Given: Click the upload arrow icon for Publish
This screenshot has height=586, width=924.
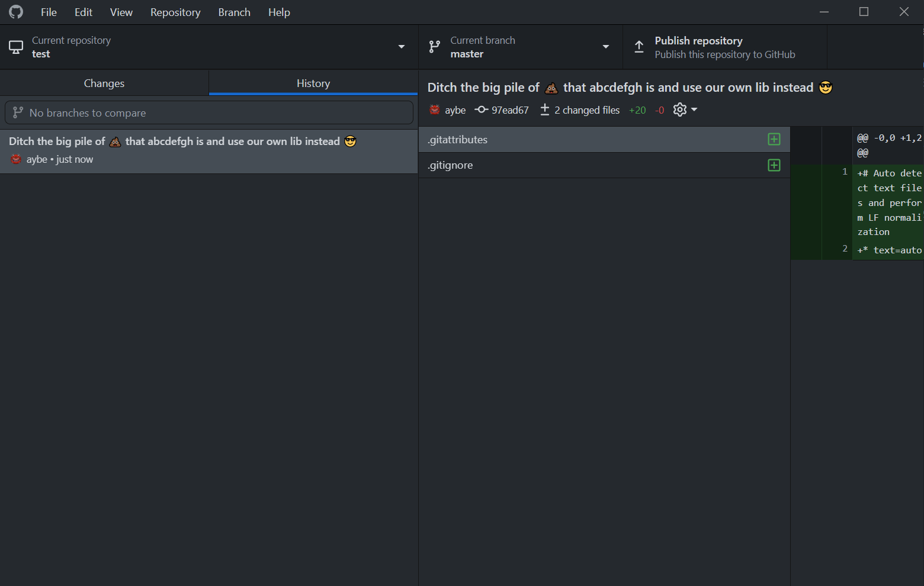Looking at the screenshot, I should pos(639,47).
